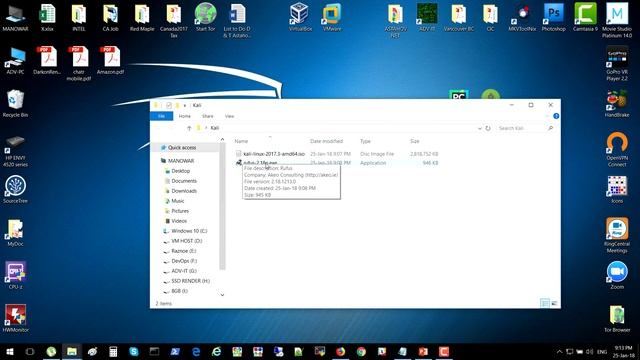The height and width of the screenshot is (360, 640).
Task: Select the RingCentral Meetings desktop icon
Action: click(617, 235)
